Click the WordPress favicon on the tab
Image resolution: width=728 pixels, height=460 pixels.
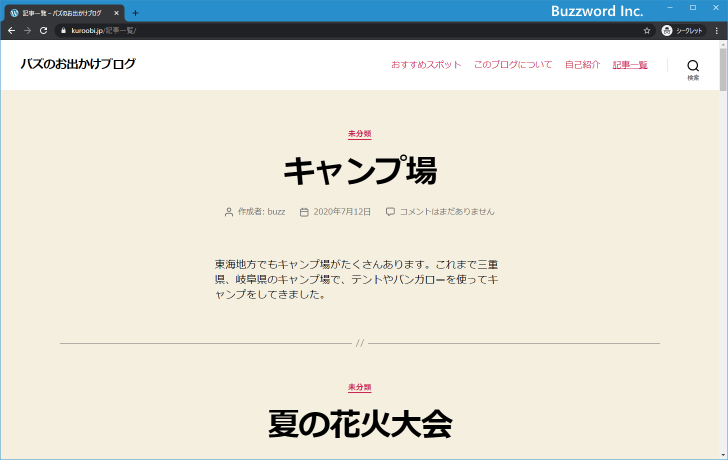14,13
